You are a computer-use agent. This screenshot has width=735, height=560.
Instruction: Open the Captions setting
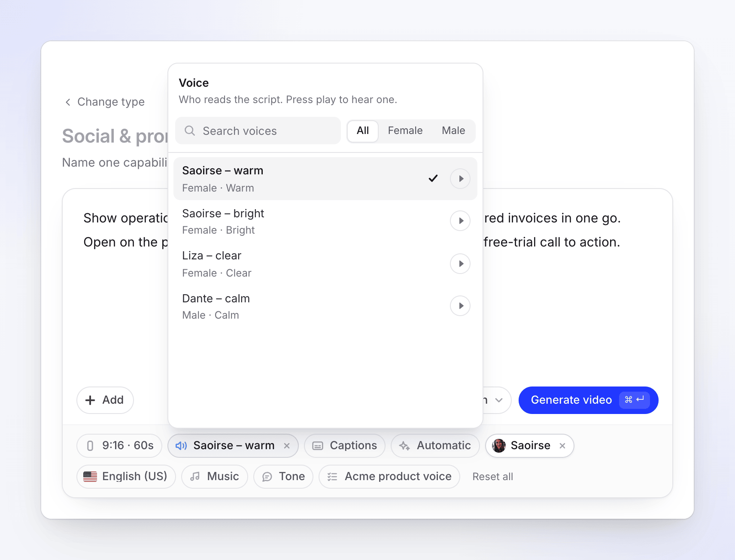pos(345,446)
